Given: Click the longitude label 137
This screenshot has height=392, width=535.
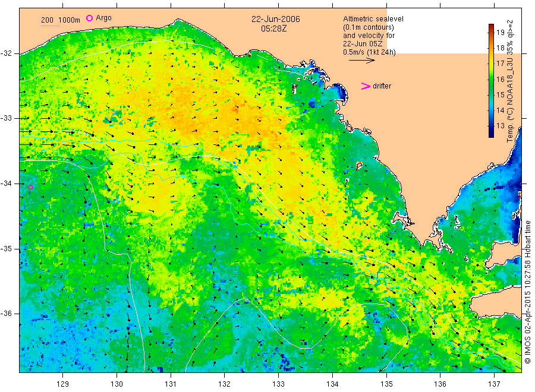Looking at the screenshot, I should pyautogui.click(x=495, y=384).
